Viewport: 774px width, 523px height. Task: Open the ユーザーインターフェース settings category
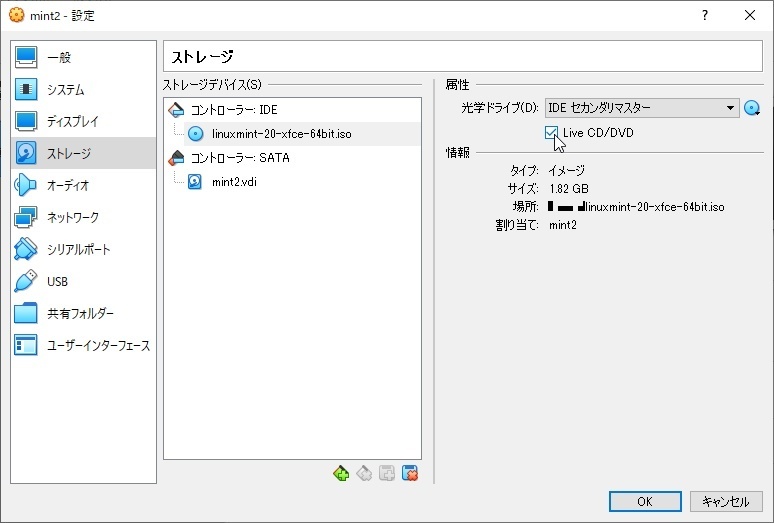pos(83,345)
